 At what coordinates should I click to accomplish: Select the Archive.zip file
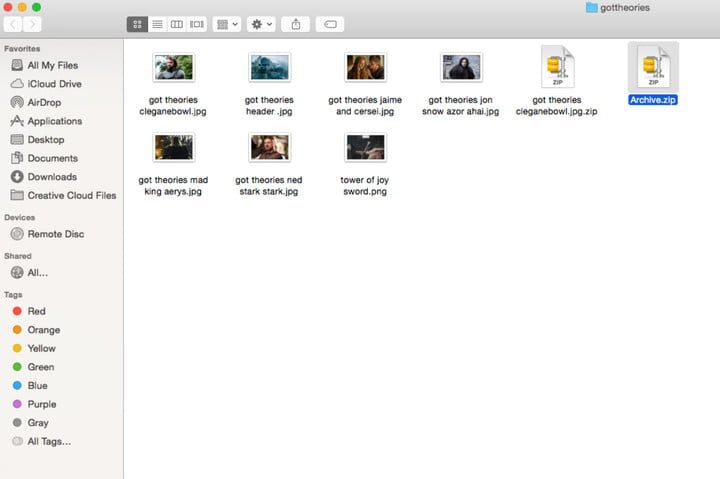click(x=653, y=70)
